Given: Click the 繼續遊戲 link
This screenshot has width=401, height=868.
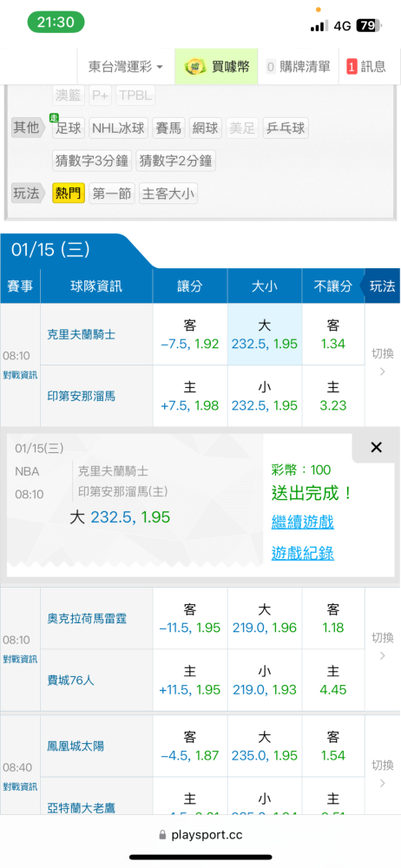Looking at the screenshot, I should (302, 522).
